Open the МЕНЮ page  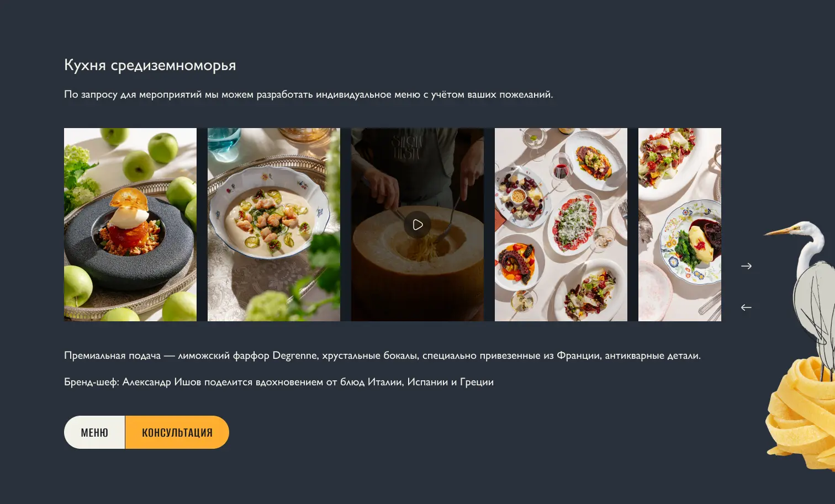point(94,432)
